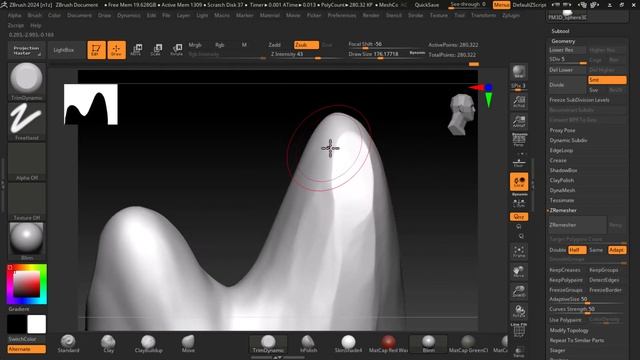
Task: Toggle the Floor grid icon
Action: coord(519,163)
